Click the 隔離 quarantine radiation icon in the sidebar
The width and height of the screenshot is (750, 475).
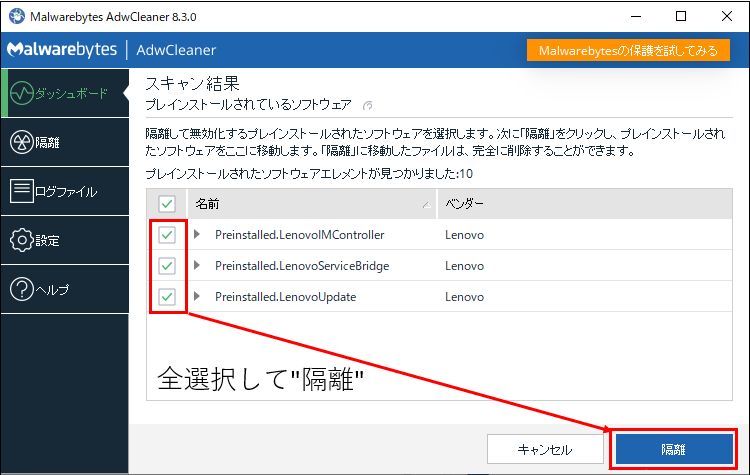tap(22, 142)
